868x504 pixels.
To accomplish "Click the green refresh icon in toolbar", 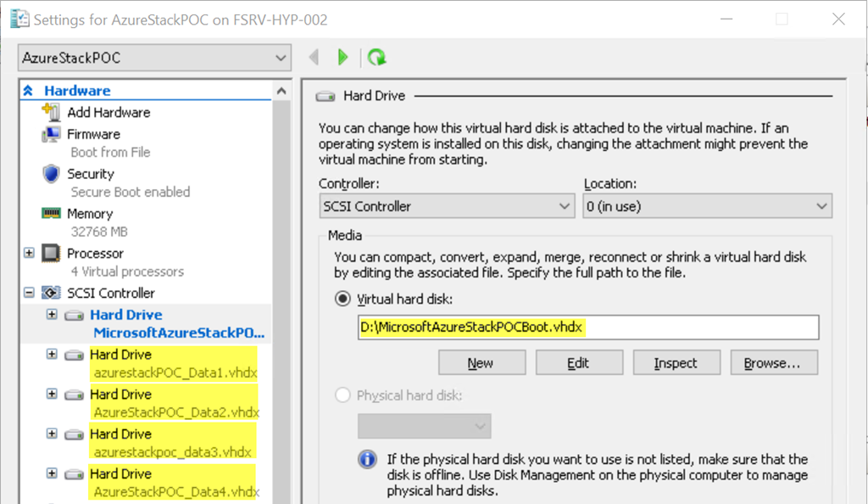I will coord(377,57).
